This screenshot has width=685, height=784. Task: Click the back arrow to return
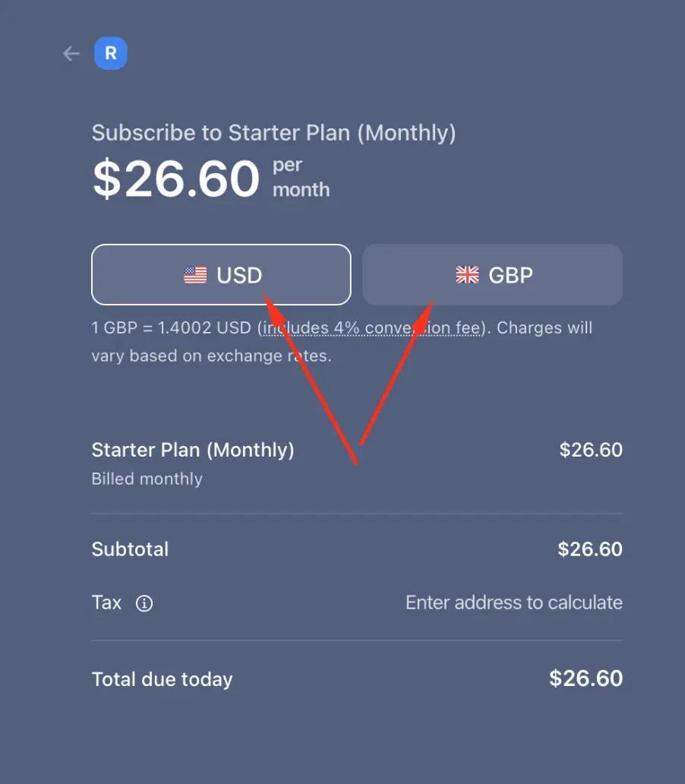pos(71,53)
